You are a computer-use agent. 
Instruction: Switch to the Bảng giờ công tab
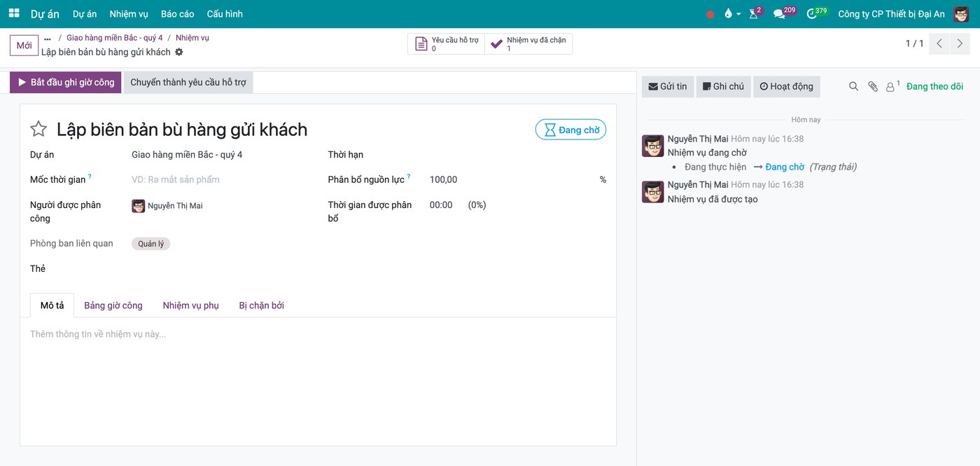click(113, 306)
